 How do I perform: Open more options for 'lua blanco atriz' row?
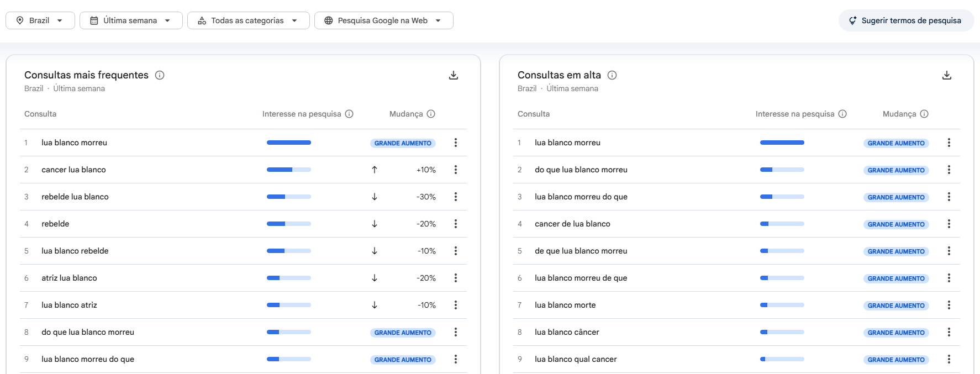(456, 305)
